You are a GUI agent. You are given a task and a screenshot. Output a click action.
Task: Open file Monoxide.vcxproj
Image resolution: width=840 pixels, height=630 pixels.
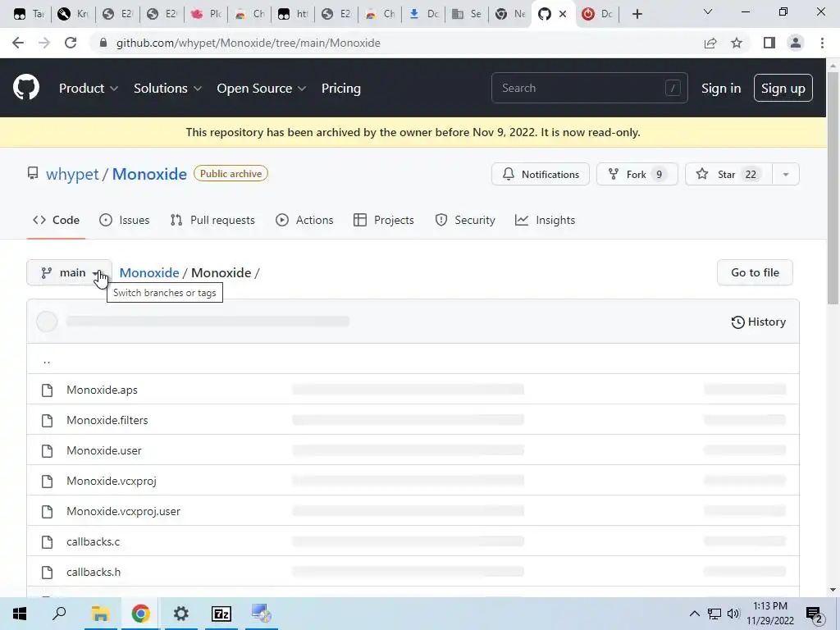tap(112, 481)
